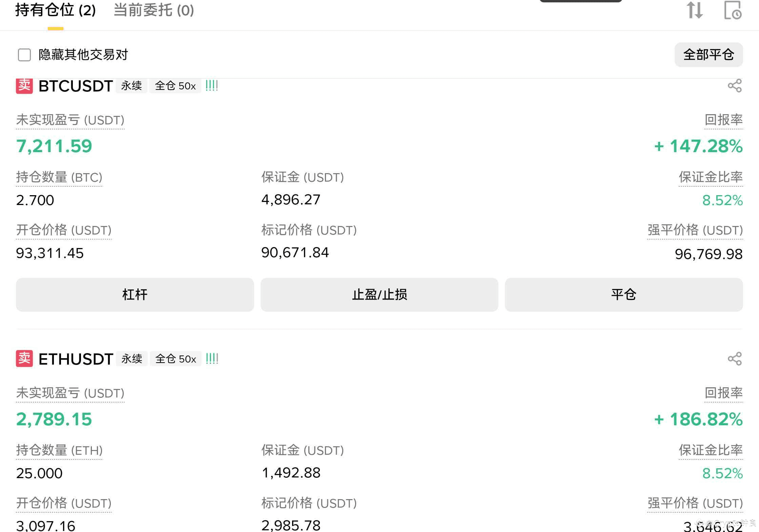Open the ETHUSDT 全仓 50x margin selector

[176, 359]
